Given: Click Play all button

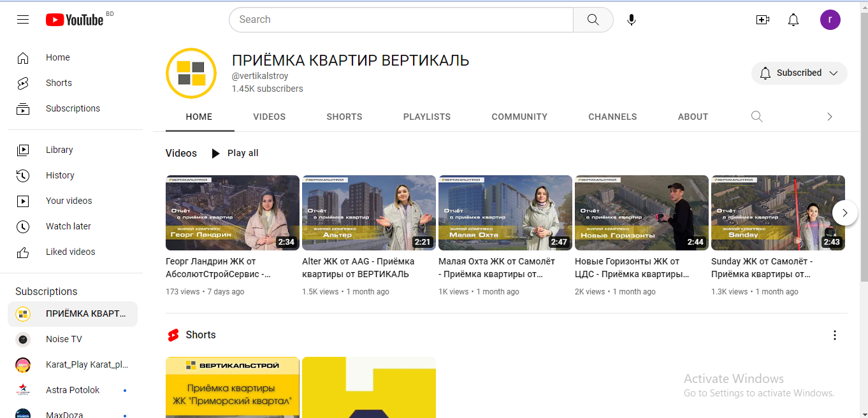Looking at the screenshot, I should 235,154.
